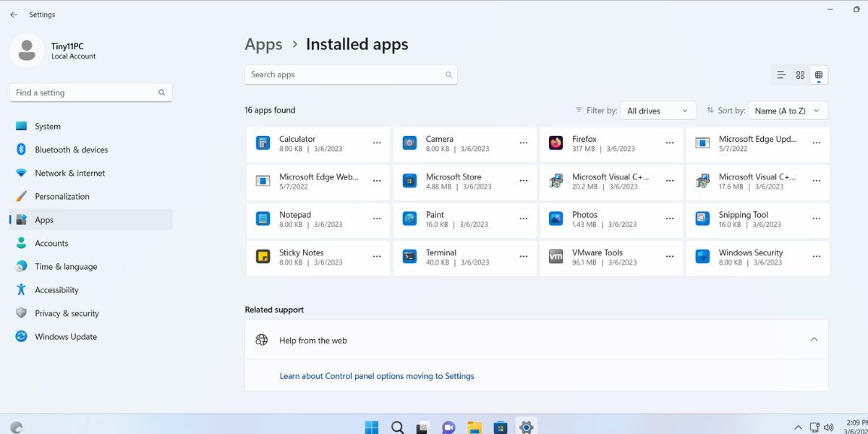Open more options for Sticky Notes
Viewport: 868px width, 434px height.
click(x=377, y=257)
